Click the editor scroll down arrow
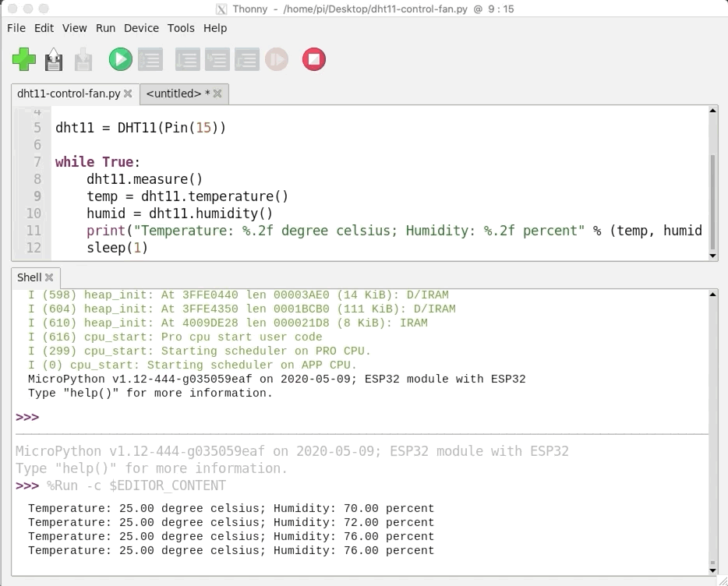Viewport: 728px width, 586px height. (x=712, y=256)
